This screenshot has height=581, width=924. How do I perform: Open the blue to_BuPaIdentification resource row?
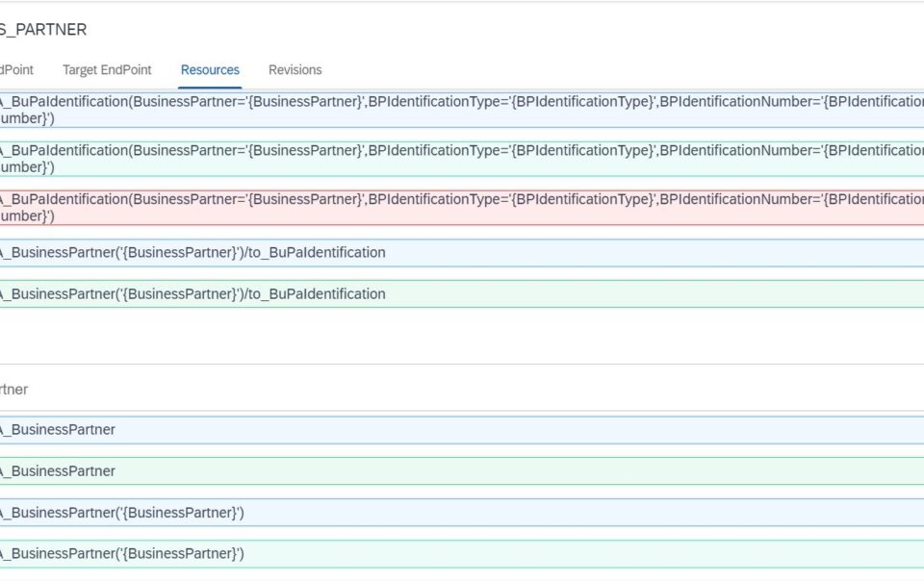(x=462, y=253)
